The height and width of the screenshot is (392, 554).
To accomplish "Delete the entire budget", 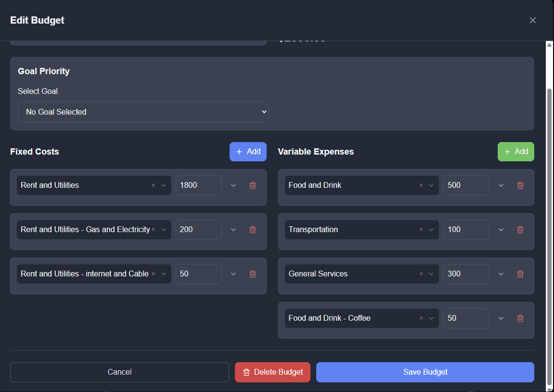I will pyautogui.click(x=272, y=372).
